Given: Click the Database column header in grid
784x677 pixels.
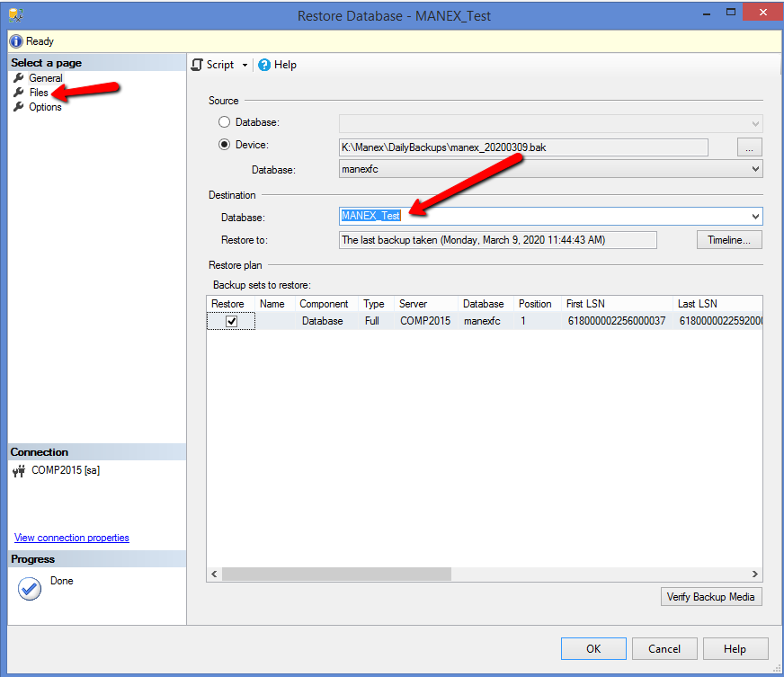Looking at the screenshot, I should (486, 304).
